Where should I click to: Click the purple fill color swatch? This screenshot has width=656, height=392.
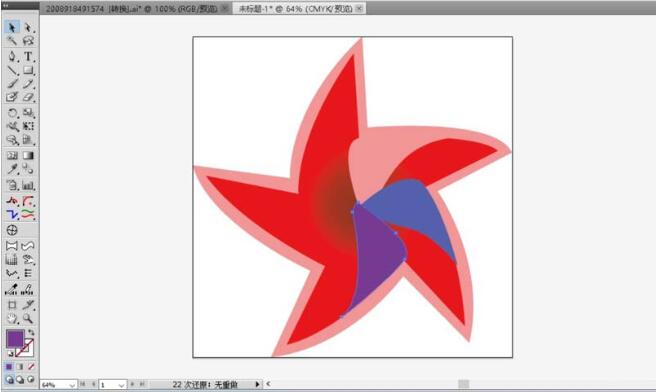coord(15,338)
